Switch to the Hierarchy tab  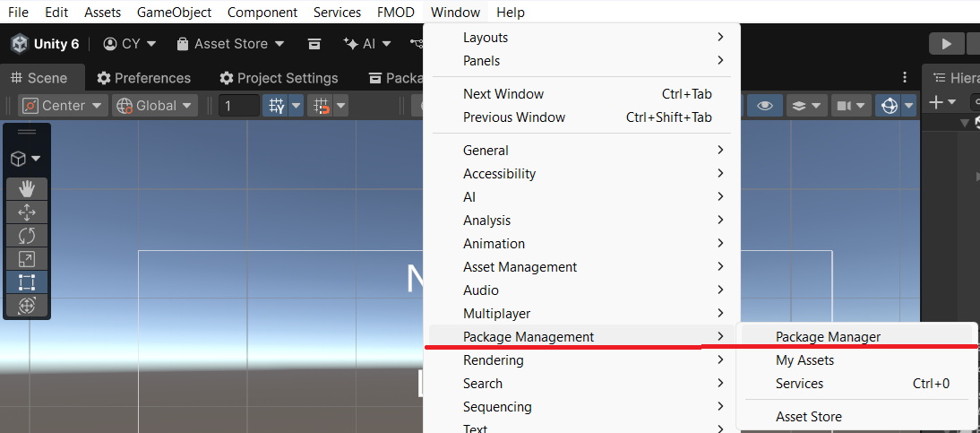[x=954, y=78]
